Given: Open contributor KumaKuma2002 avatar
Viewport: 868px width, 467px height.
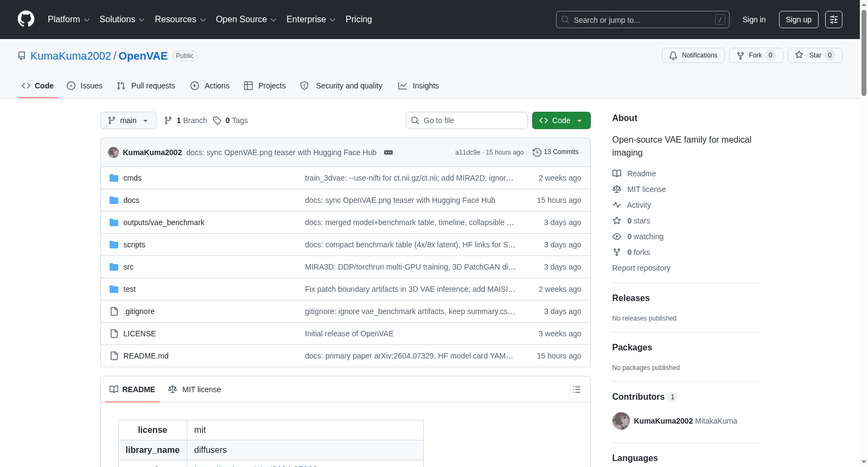Looking at the screenshot, I should tap(621, 421).
